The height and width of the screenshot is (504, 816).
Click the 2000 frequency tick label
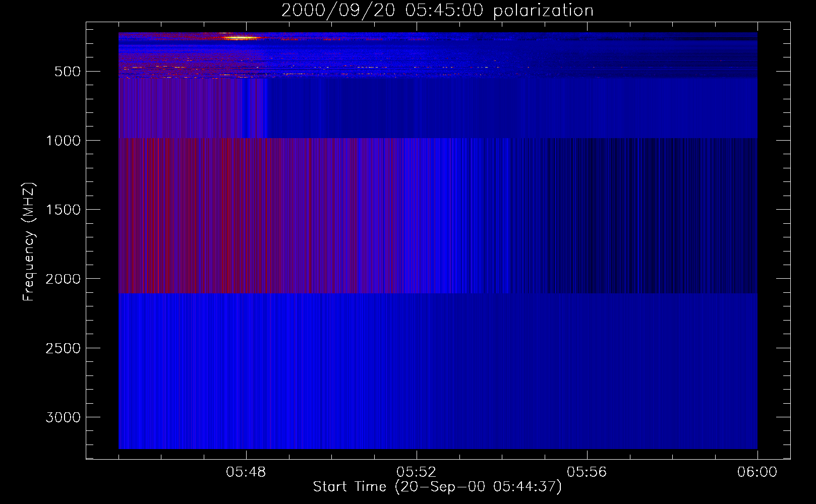click(63, 279)
